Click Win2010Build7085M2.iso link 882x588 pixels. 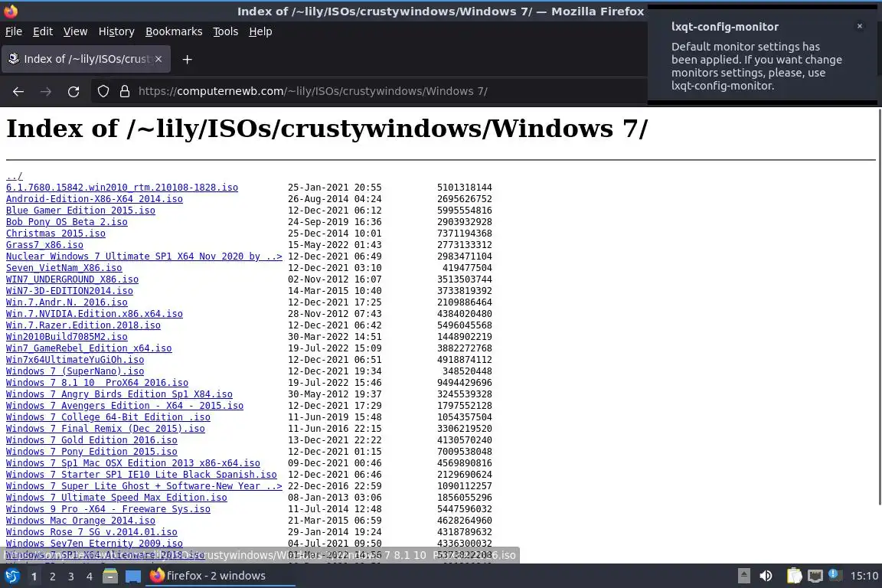(x=67, y=336)
